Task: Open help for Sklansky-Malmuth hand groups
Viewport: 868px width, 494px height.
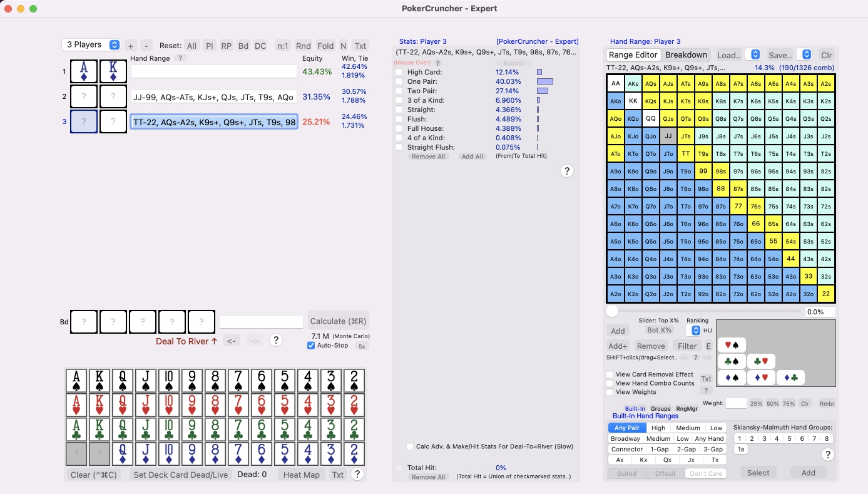Action: coord(827,455)
